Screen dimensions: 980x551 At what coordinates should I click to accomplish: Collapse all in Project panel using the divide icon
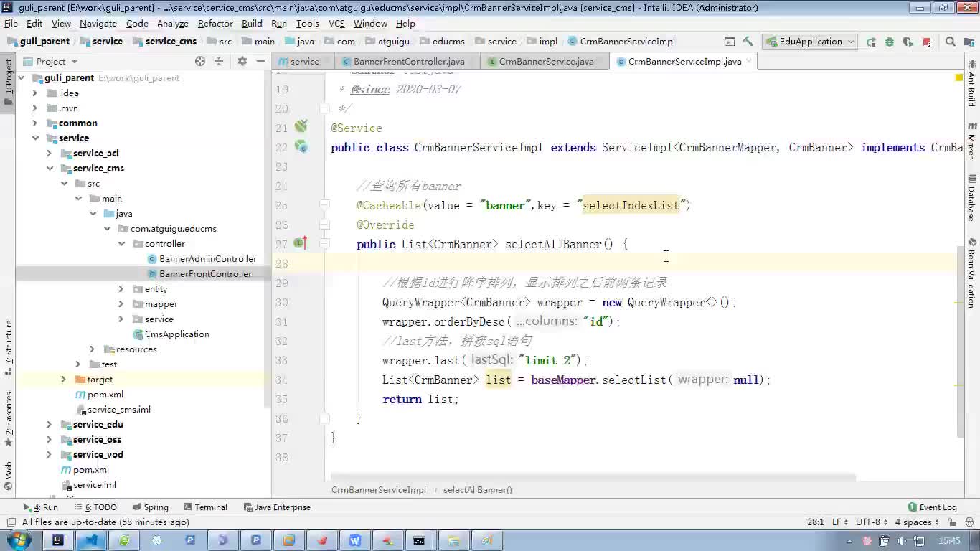[220, 61]
